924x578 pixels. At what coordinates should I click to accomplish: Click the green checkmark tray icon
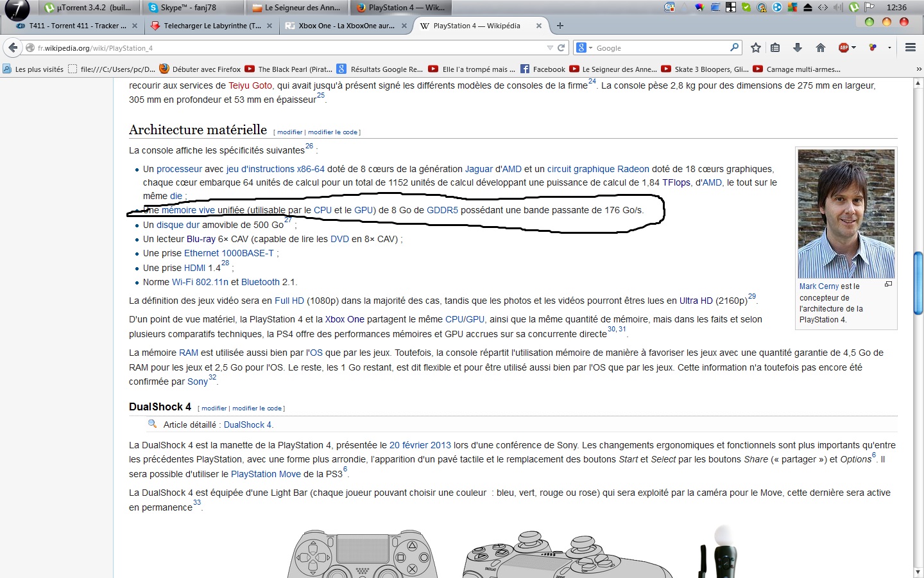click(x=746, y=8)
